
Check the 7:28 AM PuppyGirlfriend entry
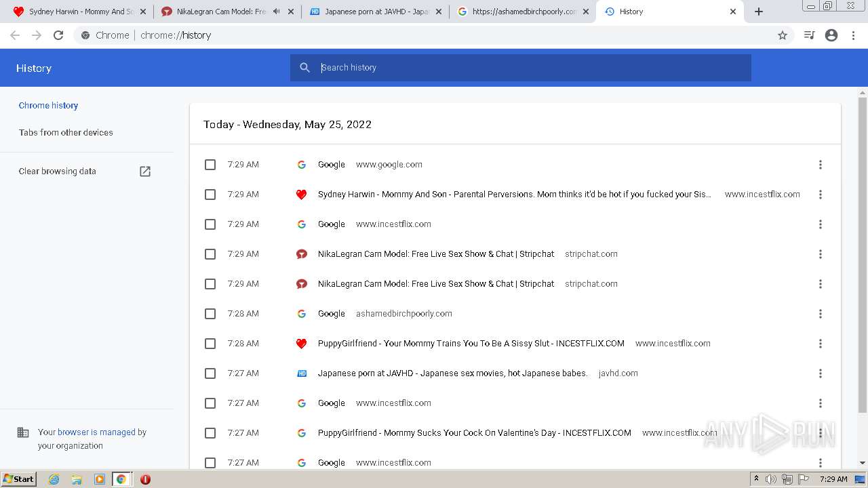coord(210,344)
